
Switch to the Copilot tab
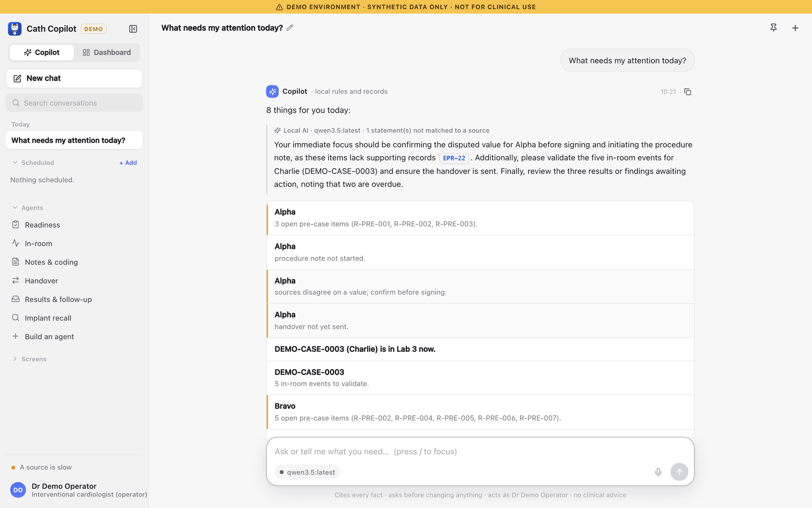[41, 52]
